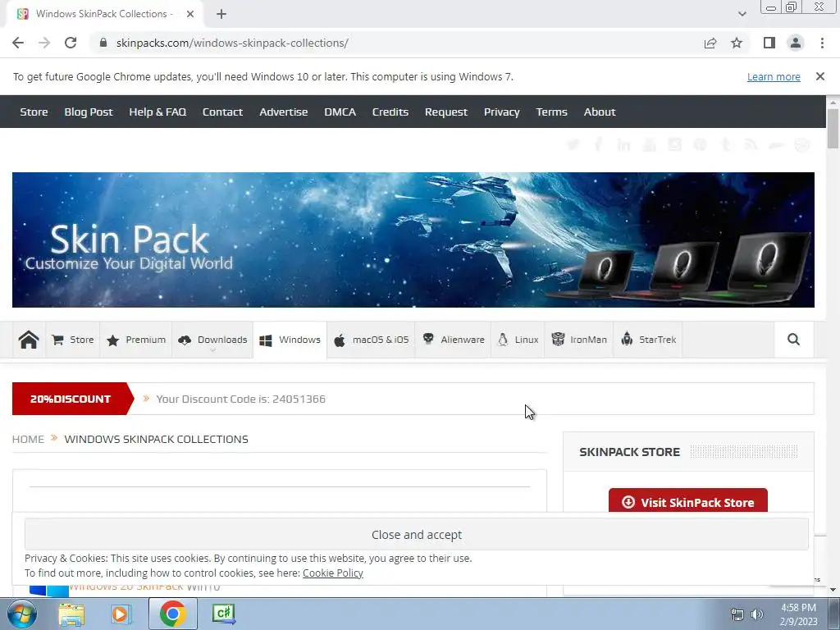Click the Skin Pack header banner

pos(413,240)
